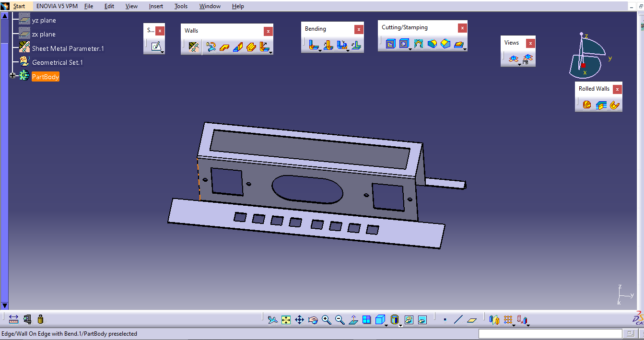Viewport: 644px width, 340px height.
Task: Open the Insert menu
Action: click(x=156, y=6)
